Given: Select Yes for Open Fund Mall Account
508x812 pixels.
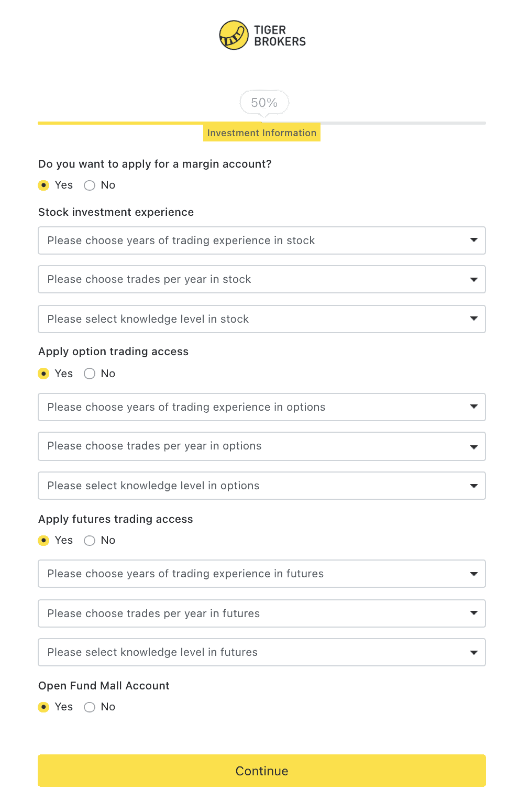Looking at the screenshot, I should 44,707.
